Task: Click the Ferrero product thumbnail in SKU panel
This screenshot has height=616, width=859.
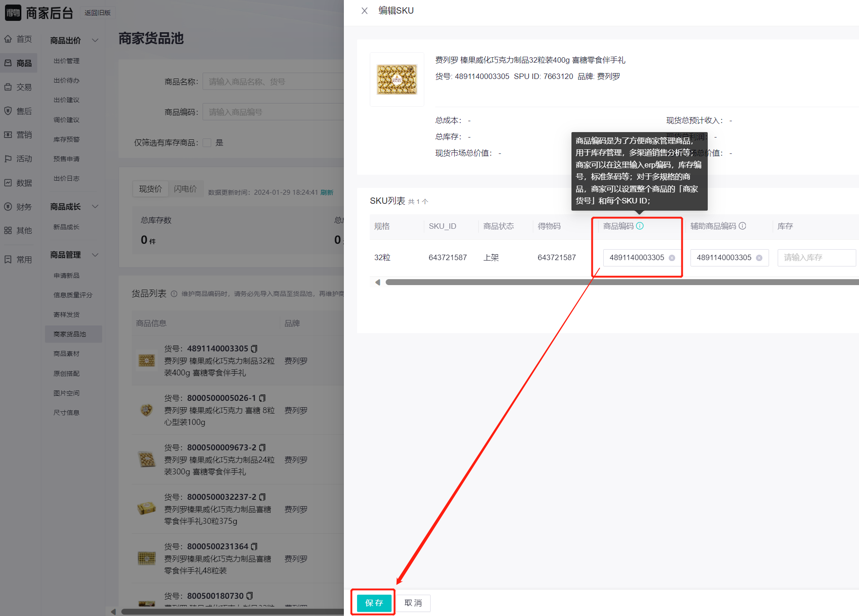Action: (397, 79)
